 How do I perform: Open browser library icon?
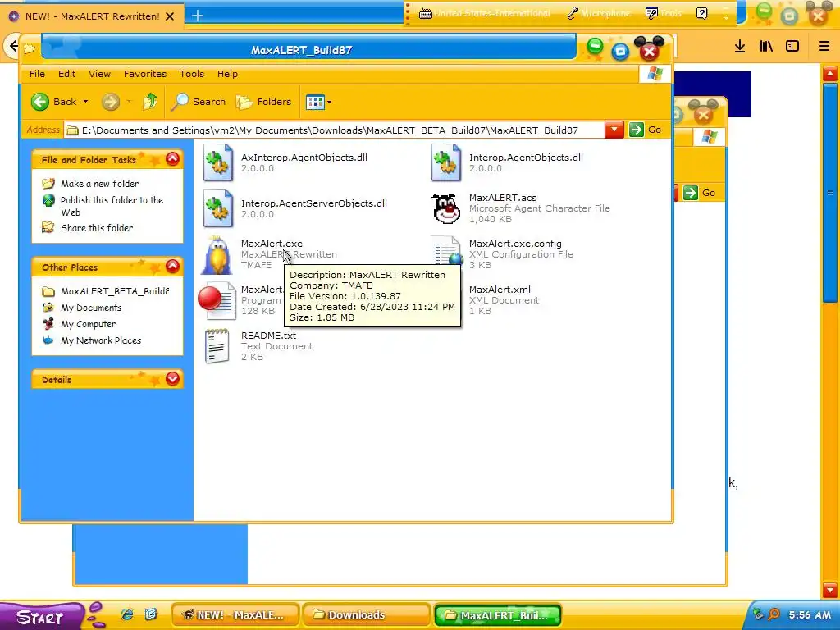tap(766, 46)
